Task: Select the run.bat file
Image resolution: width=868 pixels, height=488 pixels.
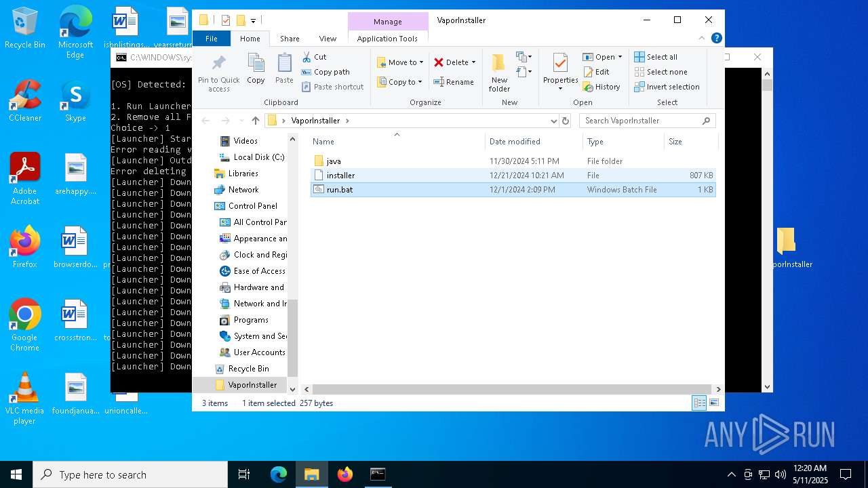Action: click(x=513, y=190)
